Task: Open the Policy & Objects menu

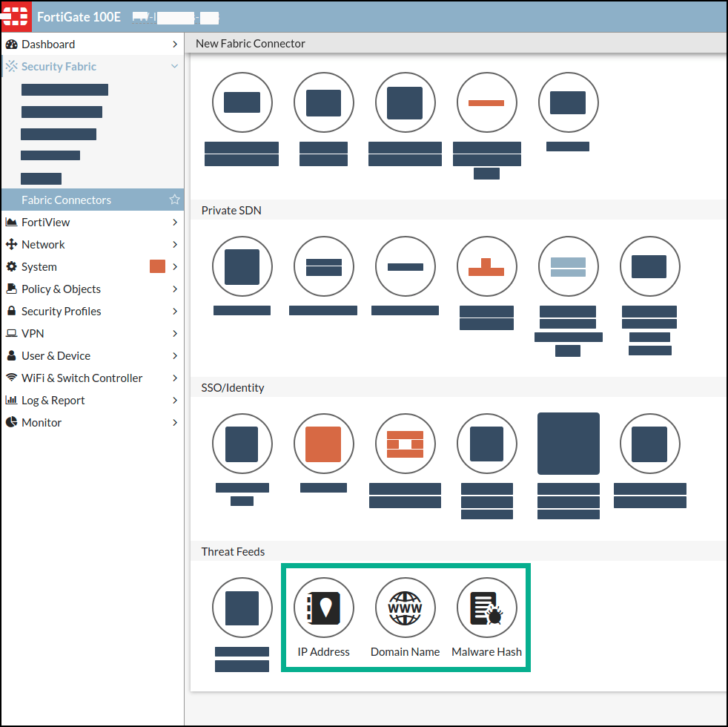Action: (x=61, y=289)
